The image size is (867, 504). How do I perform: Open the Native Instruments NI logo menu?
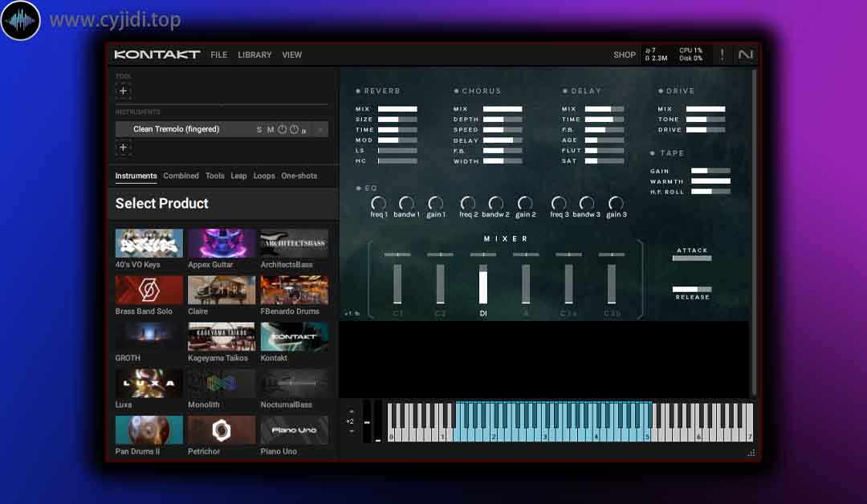[x=745, y=55]
